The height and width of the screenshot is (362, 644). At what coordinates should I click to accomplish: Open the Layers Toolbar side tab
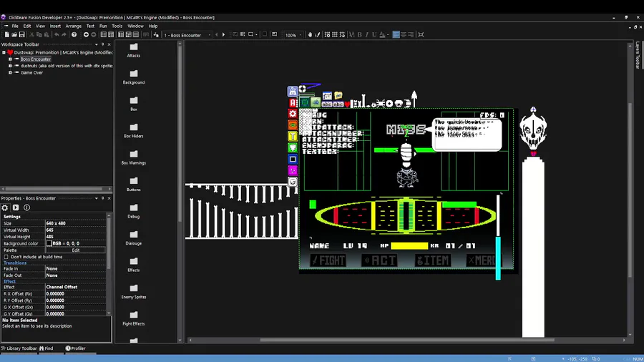(638, 54)
